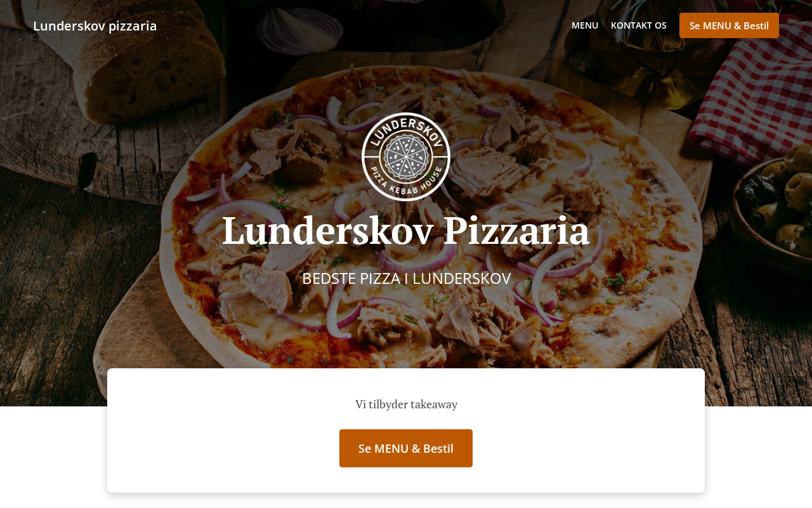The image size is (812, 508).
Task: Click the large Lunderskov Pizzaria heading
Action: coord(406,230)
